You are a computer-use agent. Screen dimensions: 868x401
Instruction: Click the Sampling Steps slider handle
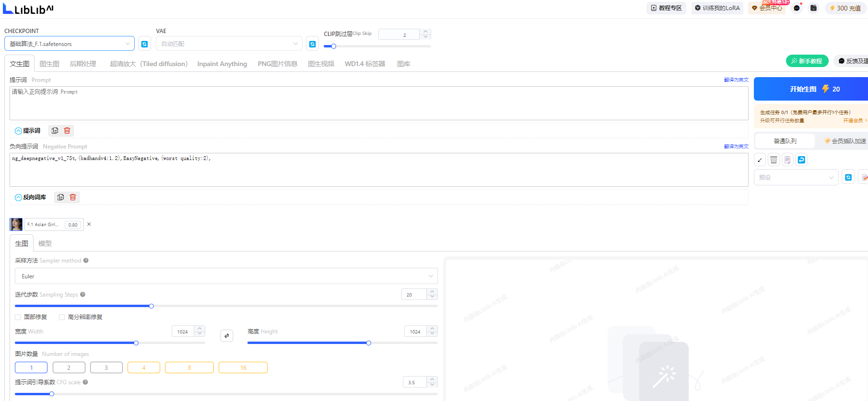click(152, 306)
